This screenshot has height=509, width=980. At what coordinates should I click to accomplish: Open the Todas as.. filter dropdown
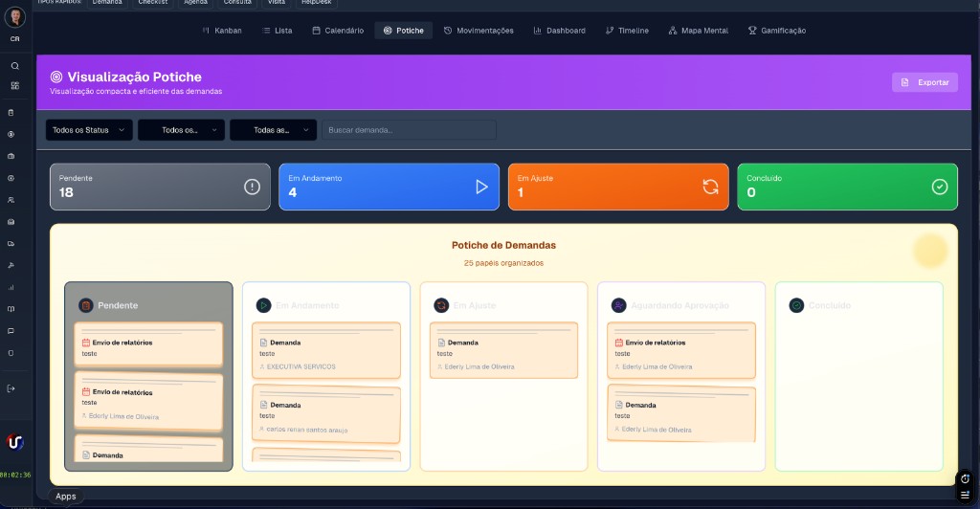(x=273, y=130)
